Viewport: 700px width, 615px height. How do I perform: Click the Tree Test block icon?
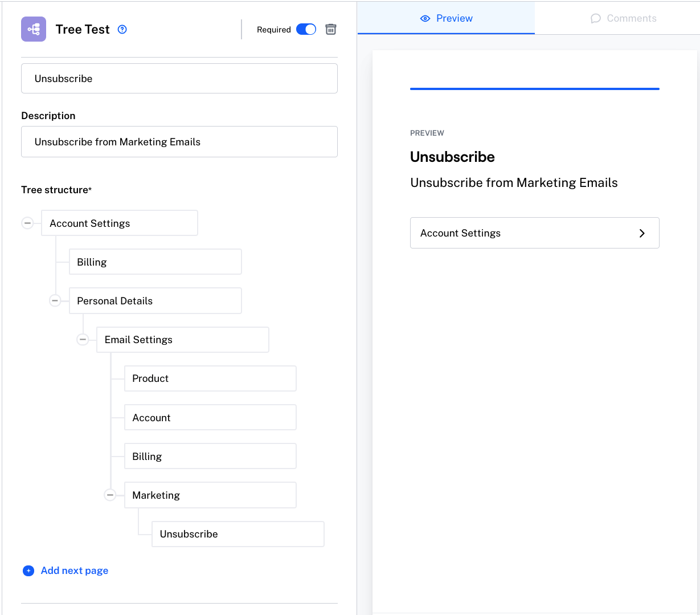(34, 29)
